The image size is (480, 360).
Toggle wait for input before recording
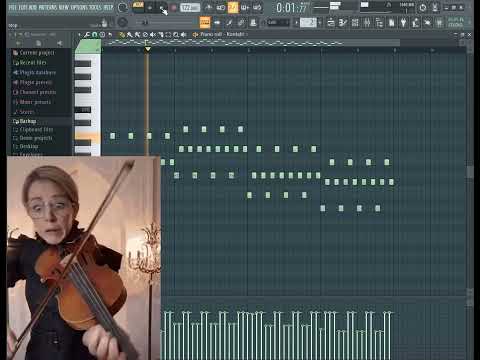point(220,8)
